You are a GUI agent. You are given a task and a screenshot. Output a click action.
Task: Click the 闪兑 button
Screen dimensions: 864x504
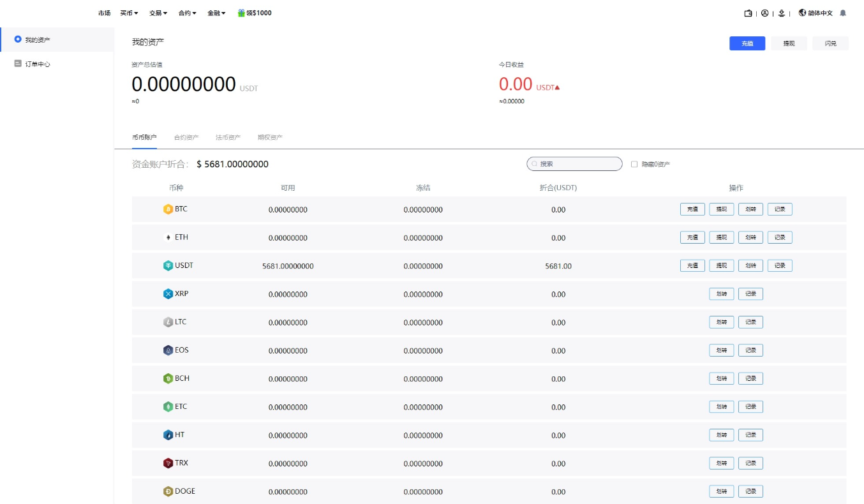(830, 43)
